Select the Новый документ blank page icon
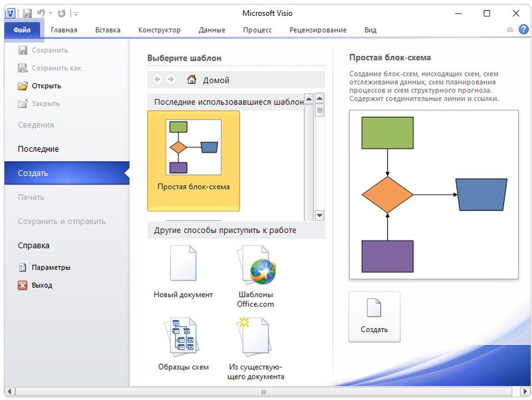The height and width of the screenshot is (400, 532). tap(183, 264)
